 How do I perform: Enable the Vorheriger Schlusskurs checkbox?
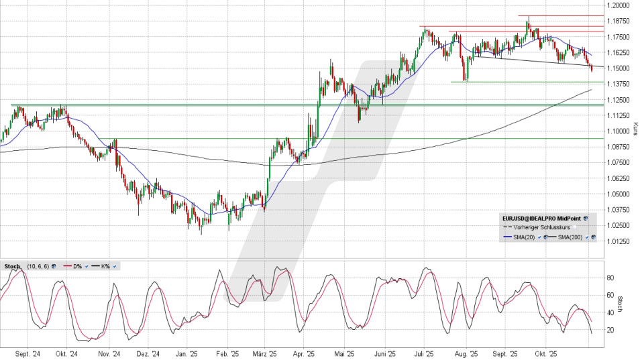click(x=574, y=228)
